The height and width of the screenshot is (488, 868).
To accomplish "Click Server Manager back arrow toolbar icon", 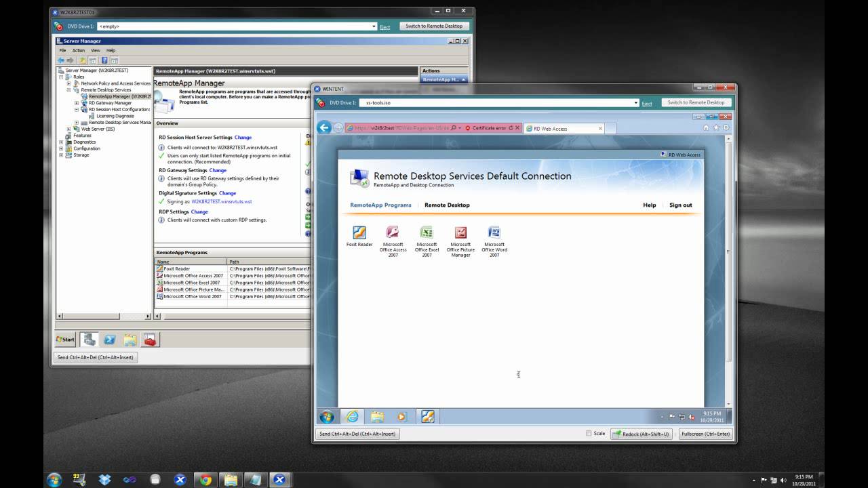I will click(x=61, y=60).
